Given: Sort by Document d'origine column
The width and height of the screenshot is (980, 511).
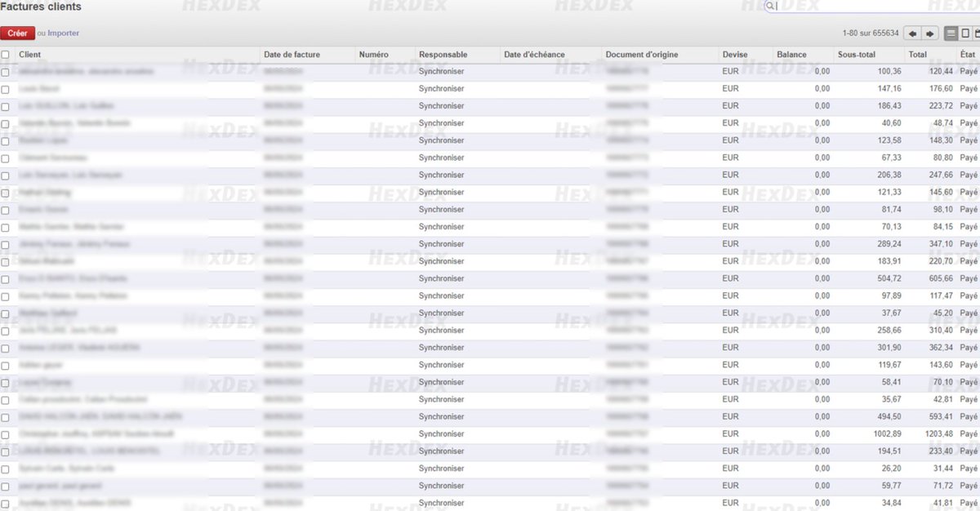Looking at the screenshot, I should coord(643,55).
